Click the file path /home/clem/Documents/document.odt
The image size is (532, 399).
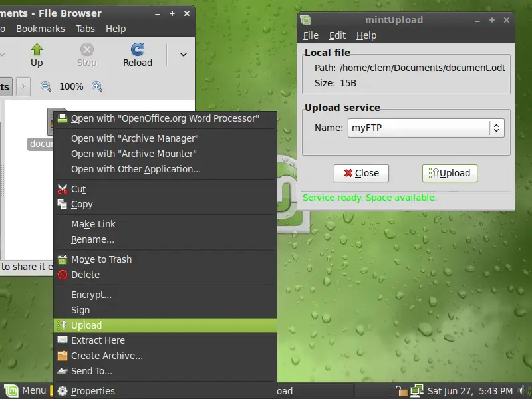coord(422,68)
